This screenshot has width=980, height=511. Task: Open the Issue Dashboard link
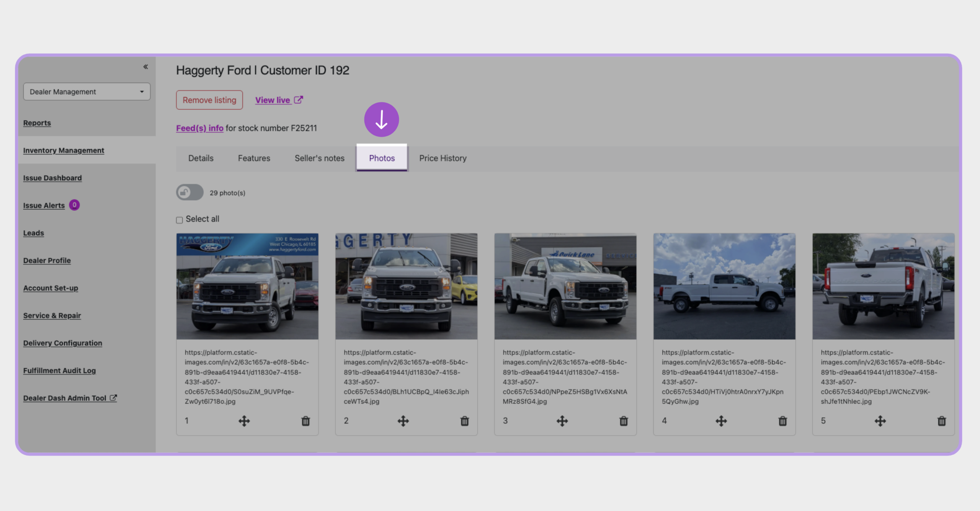52,178
